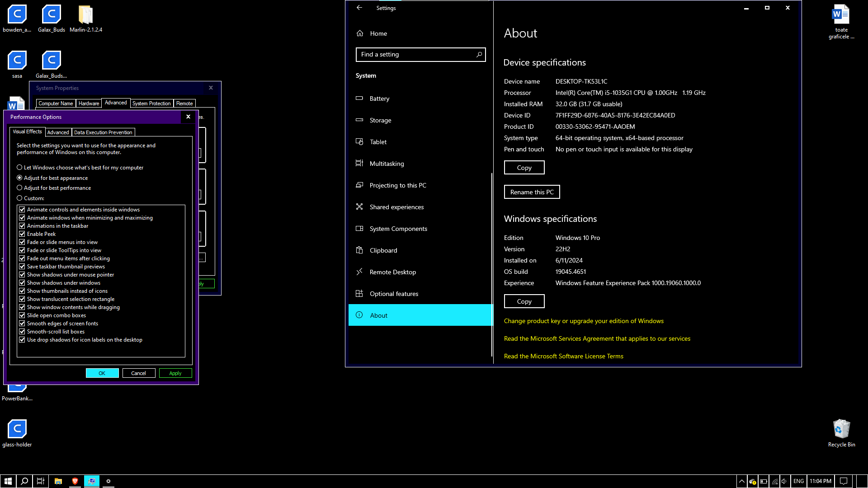868x488 pixels.
Task: Open Optional features settings icon
Action: (x=360, y=293)
